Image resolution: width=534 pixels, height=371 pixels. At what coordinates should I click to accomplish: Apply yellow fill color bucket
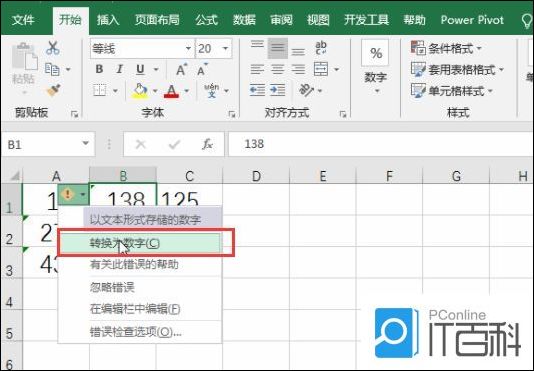[140, 91]
